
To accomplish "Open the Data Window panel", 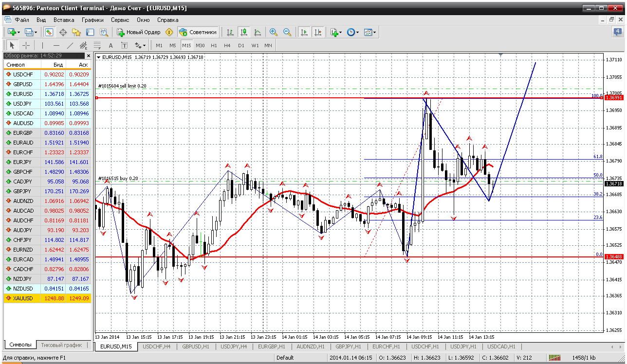I will coord(63,32).
